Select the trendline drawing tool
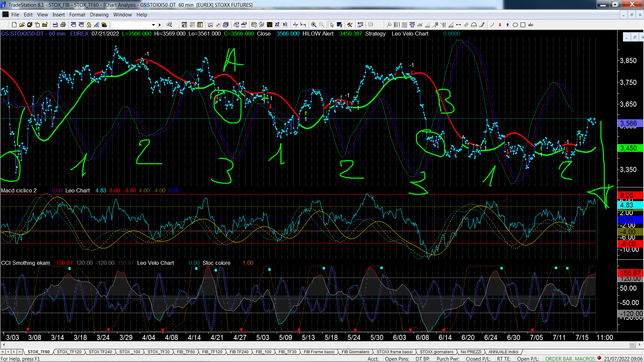Viewport: 644px width, 362px height. coord(389,25)
